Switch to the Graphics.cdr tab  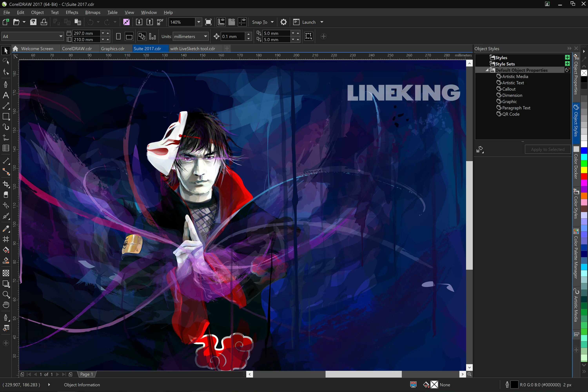[x=113, y=48]
